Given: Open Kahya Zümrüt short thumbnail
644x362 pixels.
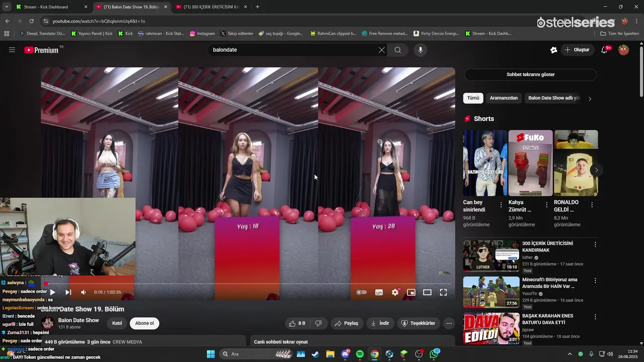Looking at the screenshot, I should coord(530,163).
